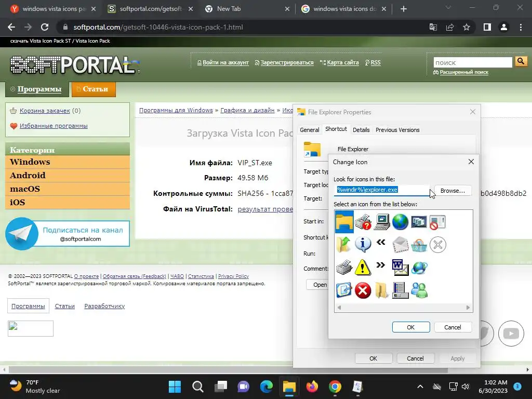The width and height of the screenshot is (532, 399).
Task: Select the plain printer icon
Action: [x=344, y=268]
